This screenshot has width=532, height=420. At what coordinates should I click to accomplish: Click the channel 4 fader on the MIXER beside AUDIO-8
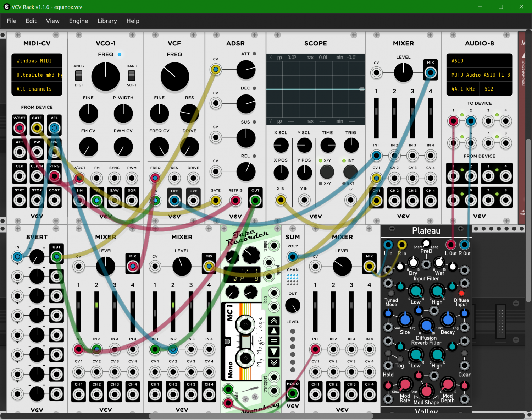click(430, 118)
